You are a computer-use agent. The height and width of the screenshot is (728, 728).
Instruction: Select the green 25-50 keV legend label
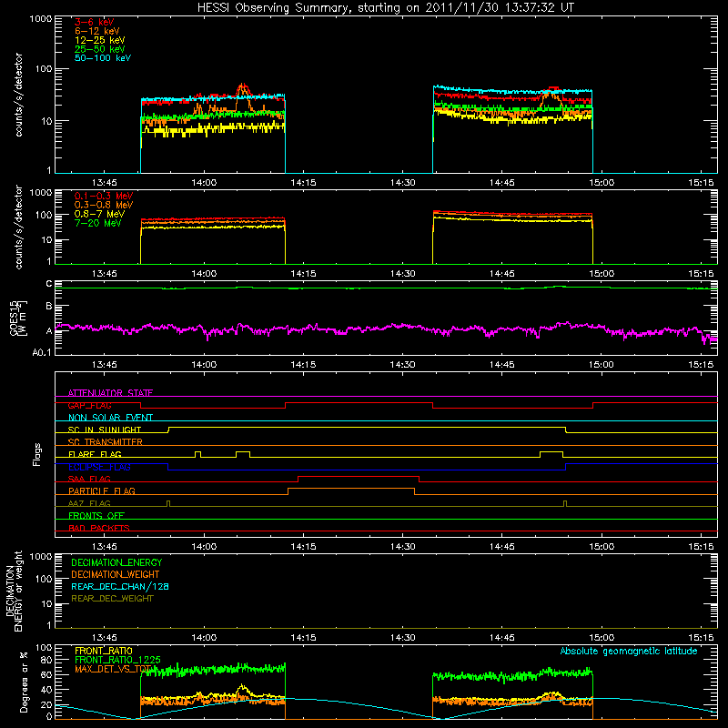99,49
